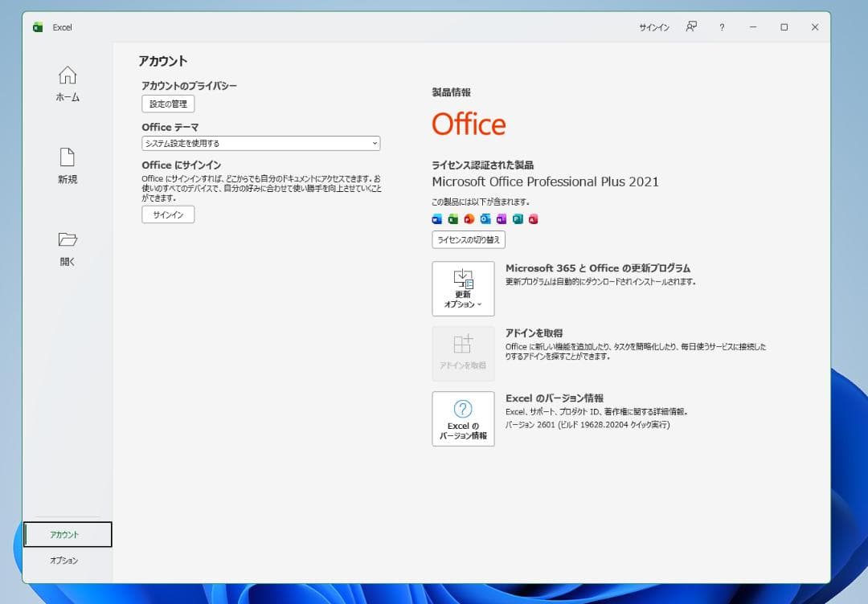Open the 開く (Open) folder page

tap(68, 249)
